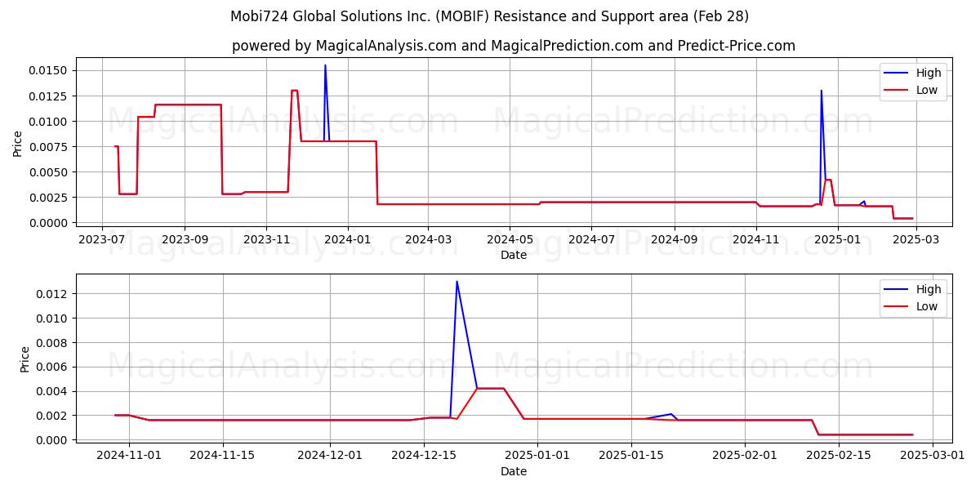Click the 2025-03 x-axis tick label
The width and height of the screenshot is (980, 490).
(x=916, y=239)
